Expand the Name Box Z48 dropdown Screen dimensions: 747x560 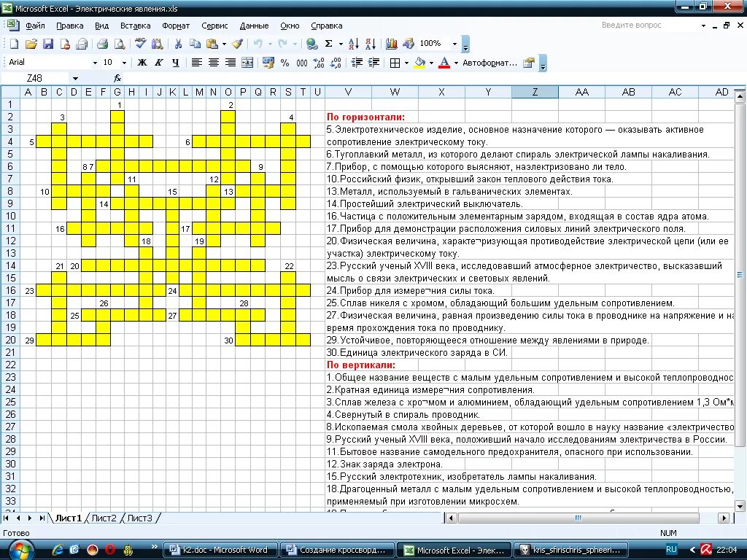tap(75, 78)
